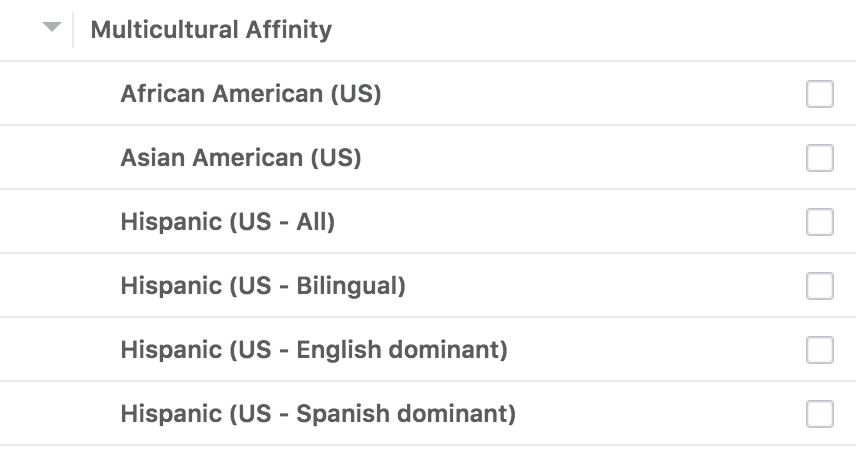Pick the words English dominant in the list
The image size is (856, 450).
(x=400, y=350)
